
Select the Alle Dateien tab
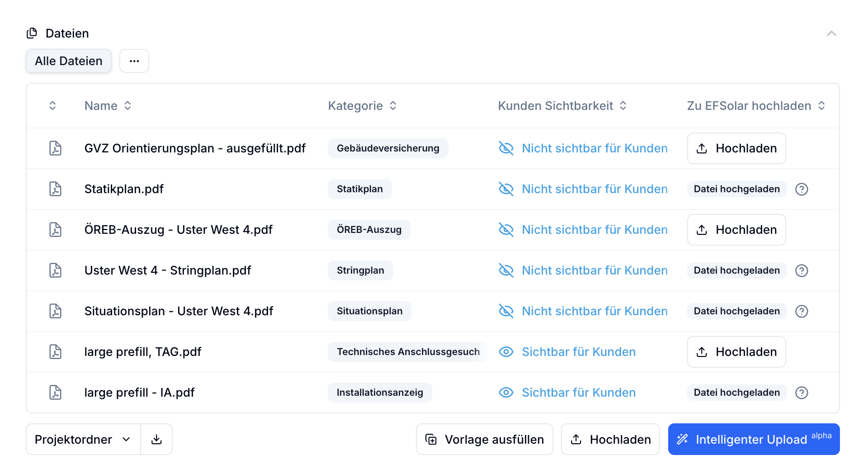[x=69, y=61]
